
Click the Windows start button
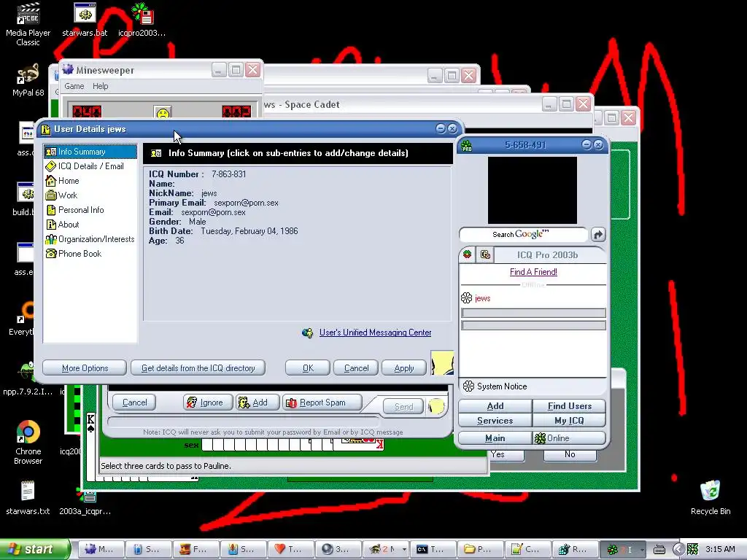(x=34, y=549)
